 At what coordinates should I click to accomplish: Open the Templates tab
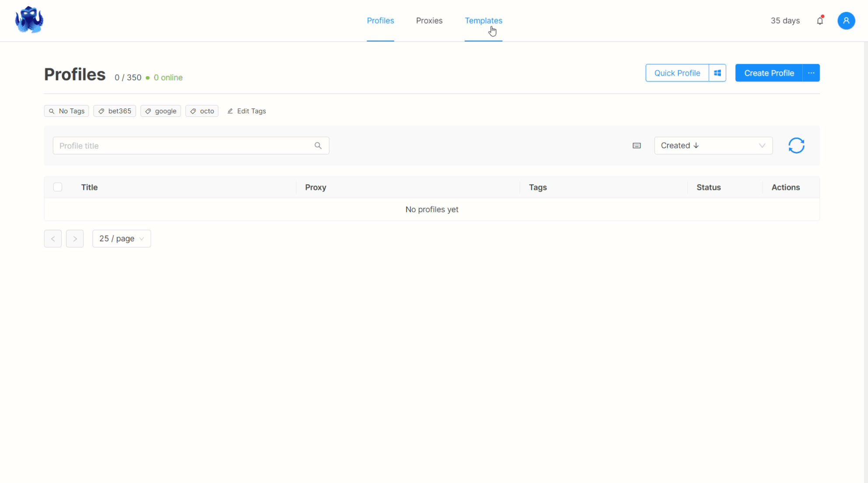[x=483, y=21]
